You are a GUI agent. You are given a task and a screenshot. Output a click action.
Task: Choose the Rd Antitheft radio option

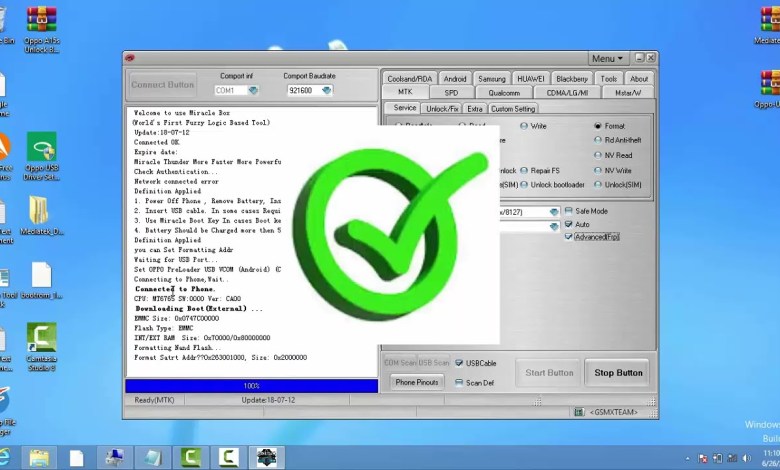(618, 140)
